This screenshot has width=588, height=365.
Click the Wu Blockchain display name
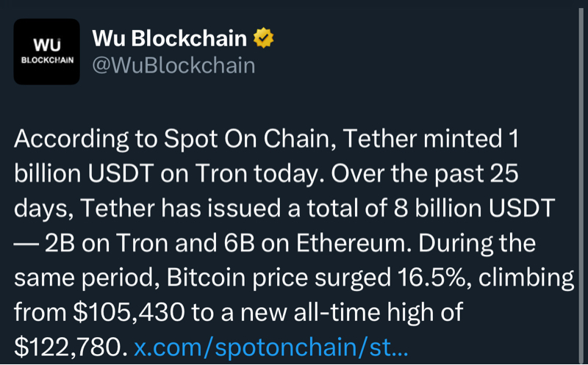(x=168, y=37)
